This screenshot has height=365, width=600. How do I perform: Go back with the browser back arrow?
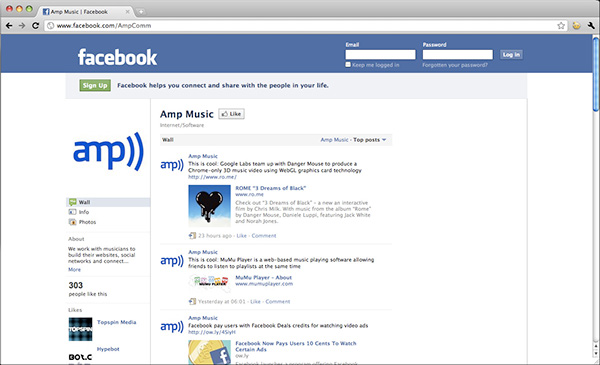click(x=9, y=26)
